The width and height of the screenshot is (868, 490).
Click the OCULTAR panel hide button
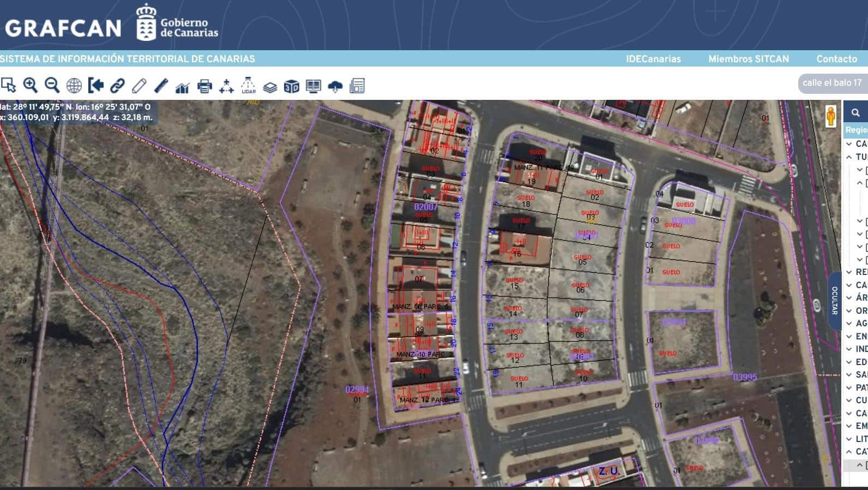coord(834,301)
